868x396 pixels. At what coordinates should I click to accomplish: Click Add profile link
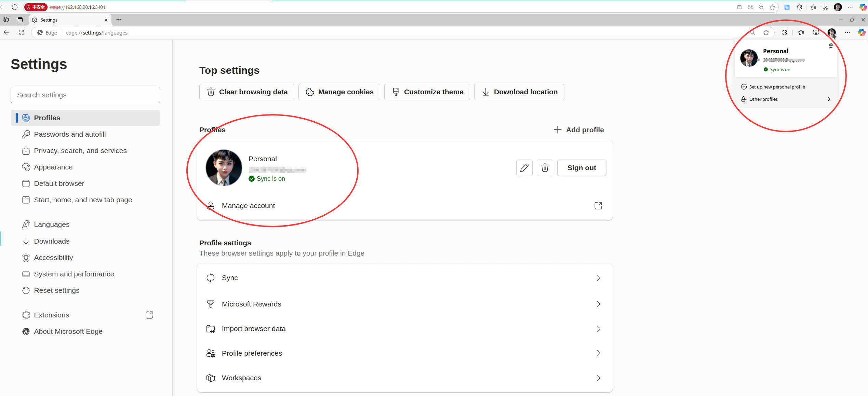tap(579, 130)
